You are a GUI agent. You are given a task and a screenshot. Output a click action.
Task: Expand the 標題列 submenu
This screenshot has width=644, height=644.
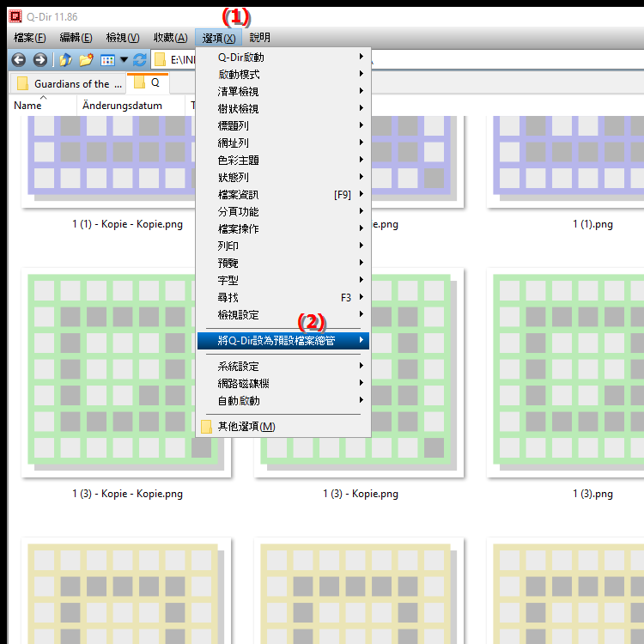pyautogui.click(x=283, y=125)
